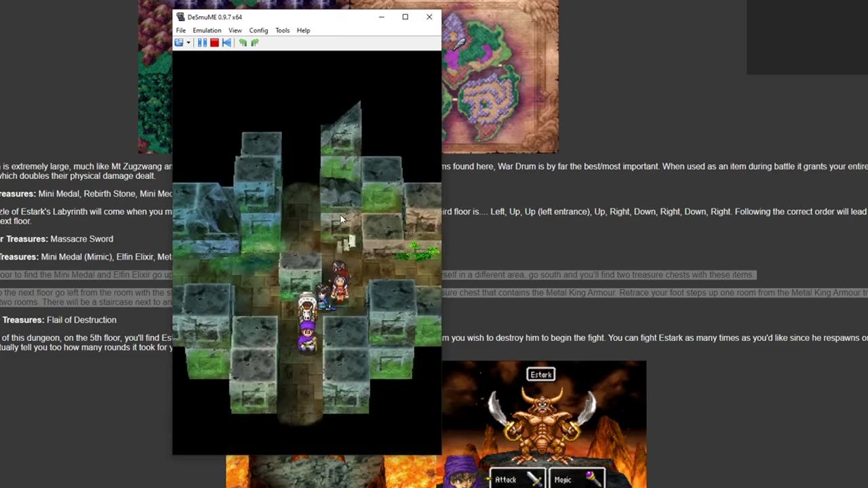Screen dimensions: 868x488
Task: Click the Attack command in battle image
Action: click(x=516, y=479)
